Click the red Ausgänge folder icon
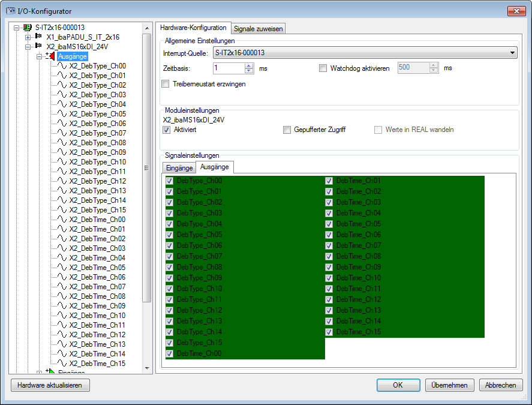 pyautogui.click(x=50, y=56)
